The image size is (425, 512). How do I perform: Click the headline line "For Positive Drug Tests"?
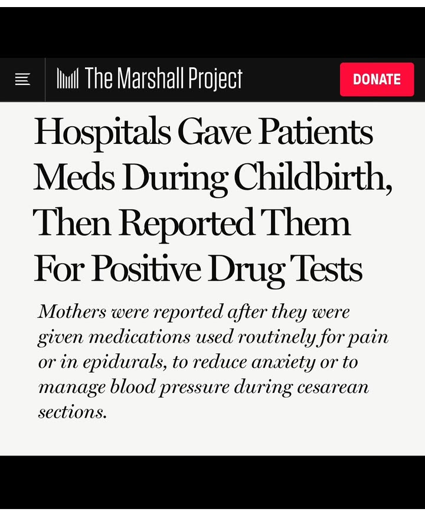point(198,269)
